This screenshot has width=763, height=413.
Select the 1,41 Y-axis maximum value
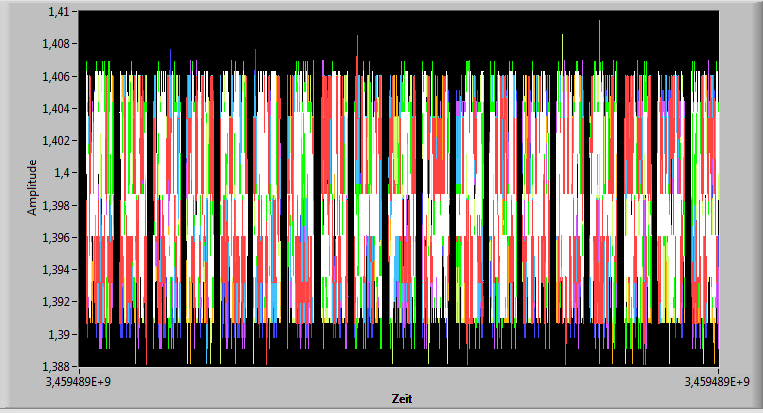point(58,12)
